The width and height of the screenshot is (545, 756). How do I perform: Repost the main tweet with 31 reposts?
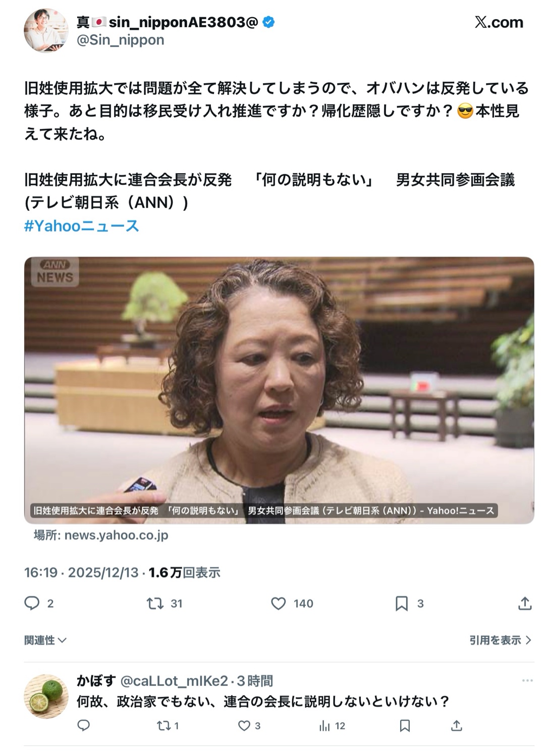pyautogui.click(x=155, y=603)
